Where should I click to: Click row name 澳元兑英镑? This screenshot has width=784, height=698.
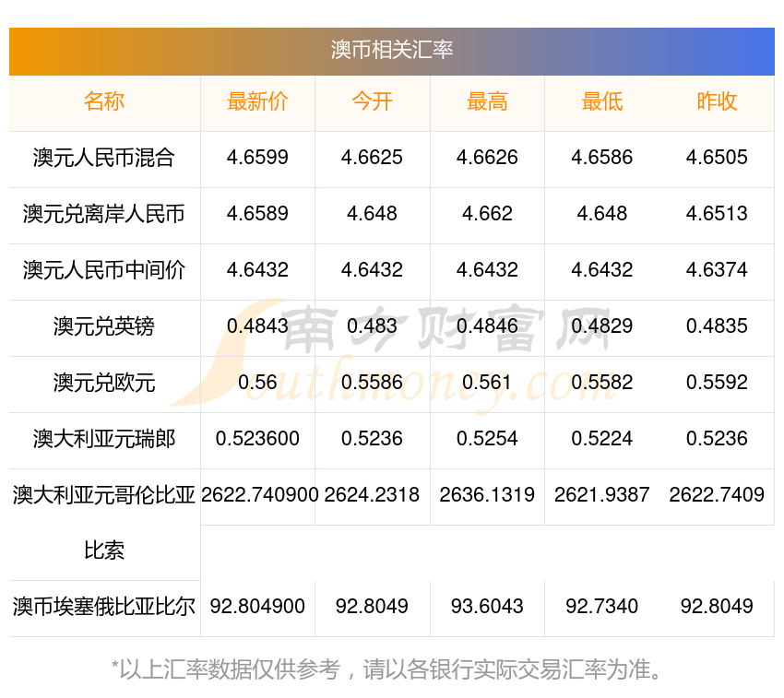click(x=104, y=326)
